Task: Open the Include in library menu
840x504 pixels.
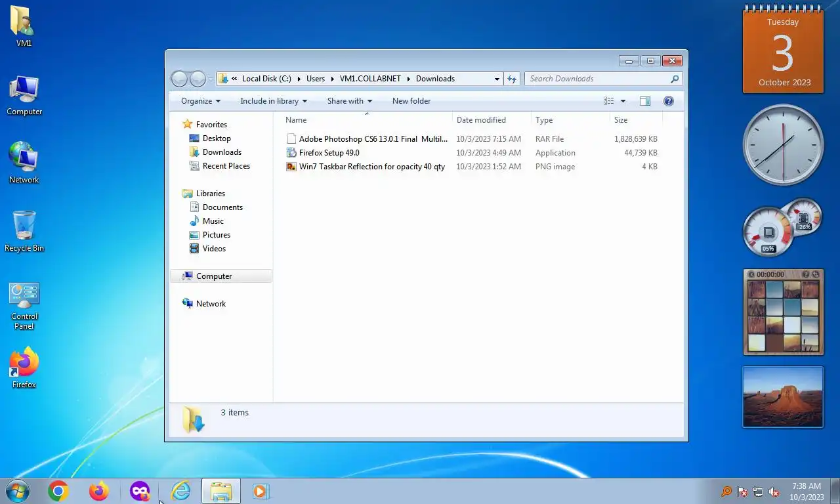Action: pos(274,101)
